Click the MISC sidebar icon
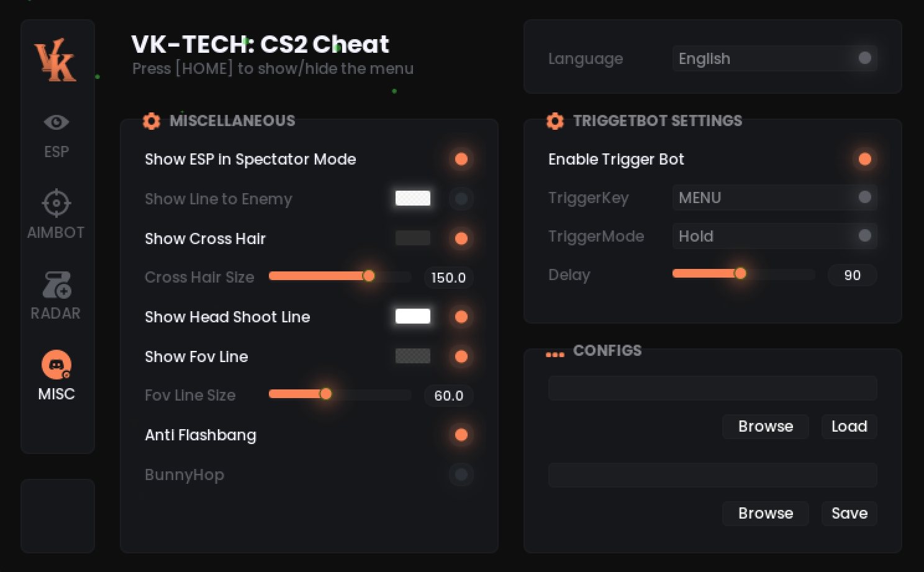924x572 pixels. [57, 365]
